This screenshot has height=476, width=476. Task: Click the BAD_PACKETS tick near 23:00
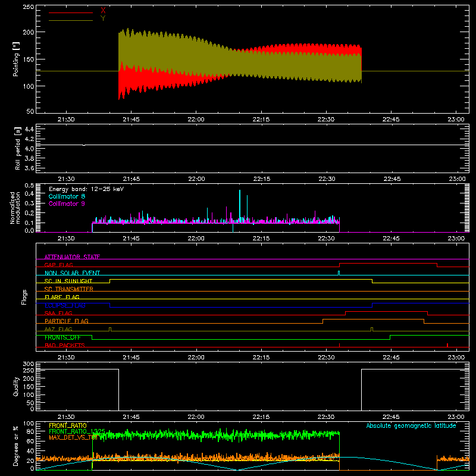(447, 345)
